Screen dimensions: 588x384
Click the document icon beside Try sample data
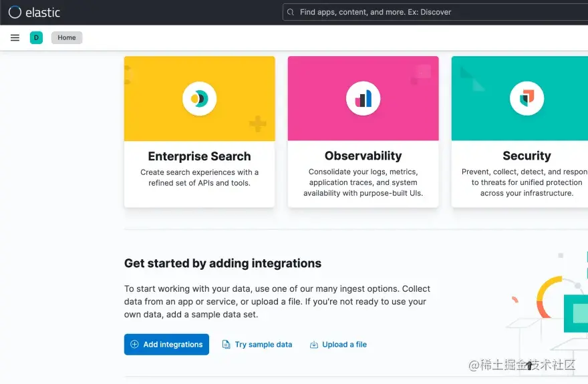226,345
